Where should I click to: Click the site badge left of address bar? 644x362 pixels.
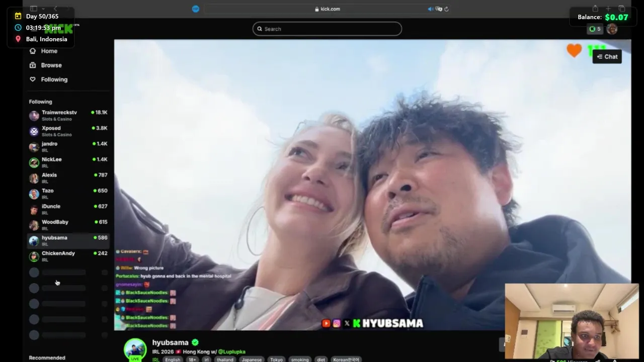196,9
